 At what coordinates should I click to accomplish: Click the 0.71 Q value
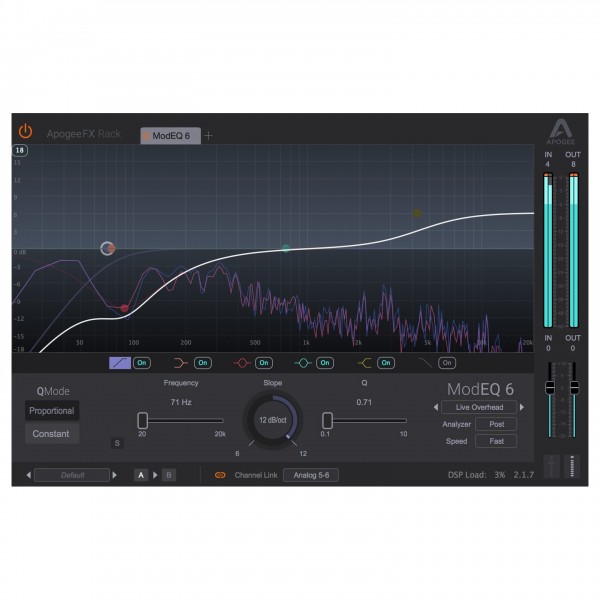364,402
